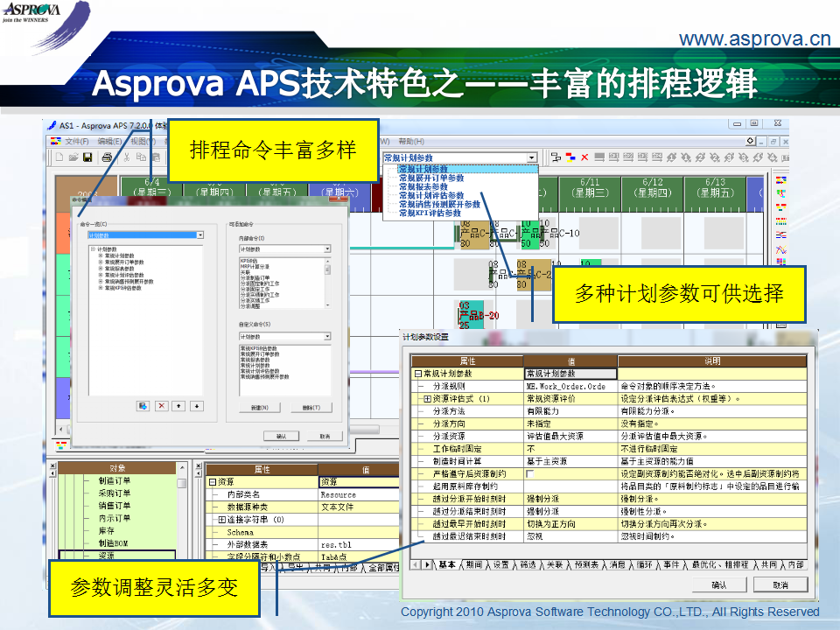The width and height of the screenshot is (840, 630).
Task: Select 常规报表参数 in dropdown list
Action: [423, 186]
